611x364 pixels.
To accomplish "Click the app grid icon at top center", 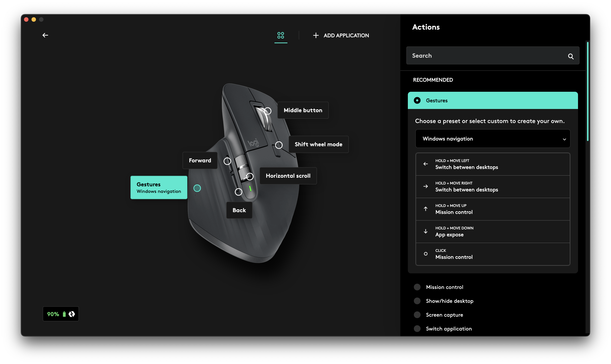I will pyautogui.click(x=281, y=35).
